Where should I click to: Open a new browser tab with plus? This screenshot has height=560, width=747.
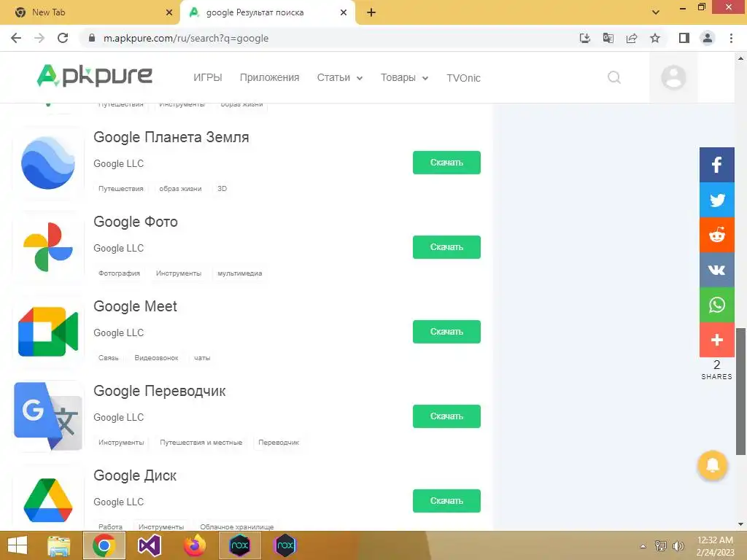coord(371,12)
